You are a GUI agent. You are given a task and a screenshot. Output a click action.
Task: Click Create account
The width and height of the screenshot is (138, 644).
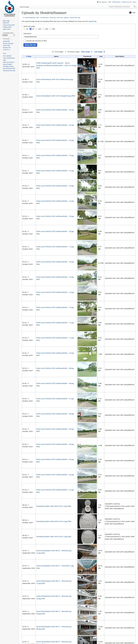click(126, 2)
